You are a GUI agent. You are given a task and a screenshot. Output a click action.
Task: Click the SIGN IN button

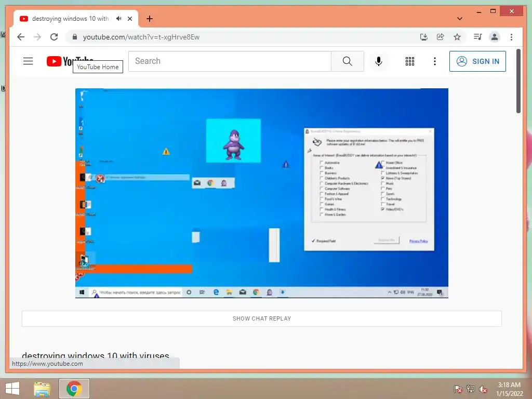tap(478, 61)
